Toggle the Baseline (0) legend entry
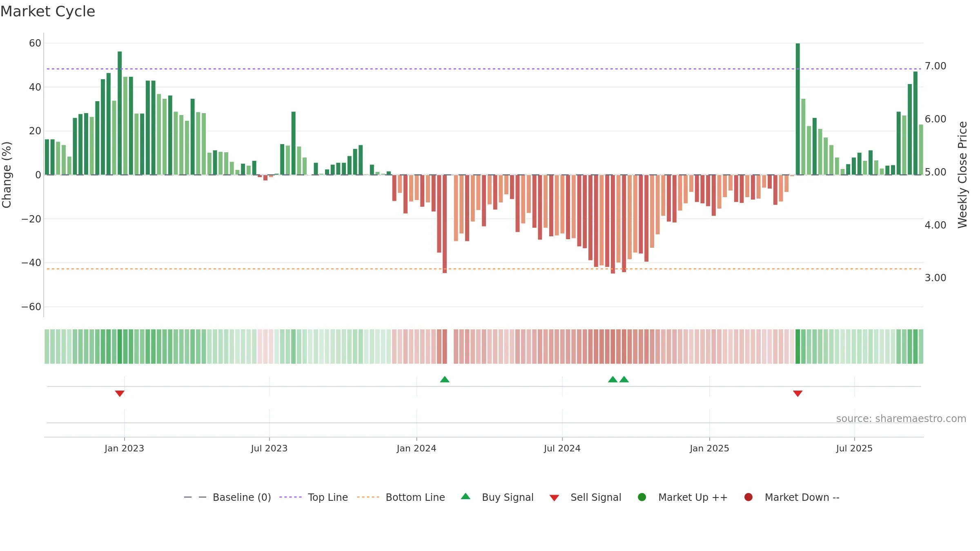The height and width of the screenshot is (551, 980). 227,497
